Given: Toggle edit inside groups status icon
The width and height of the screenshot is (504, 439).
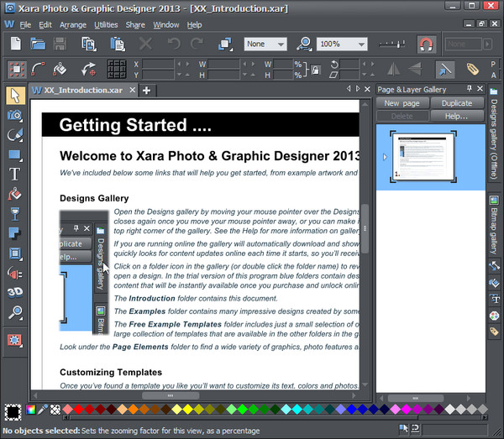Looking at the screenshot, I should pyautogui.click(x=403, y=428).
